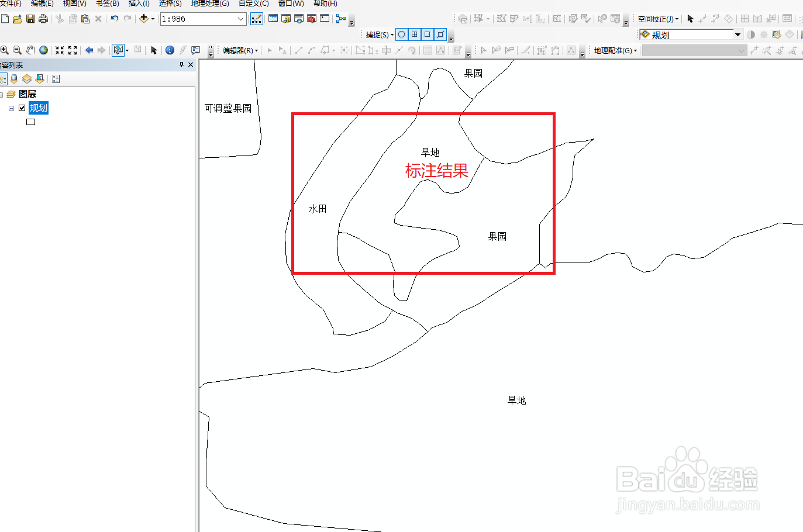Image resolution: width=803 pixels, height=532 pixels.
Task: Select the Zoom In tool
Action: coord(5,50)
